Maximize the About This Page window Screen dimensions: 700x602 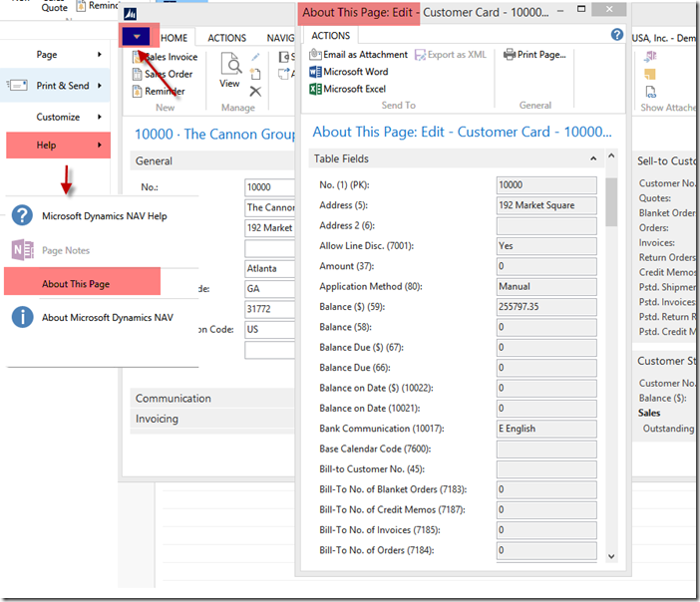(581, 9)
